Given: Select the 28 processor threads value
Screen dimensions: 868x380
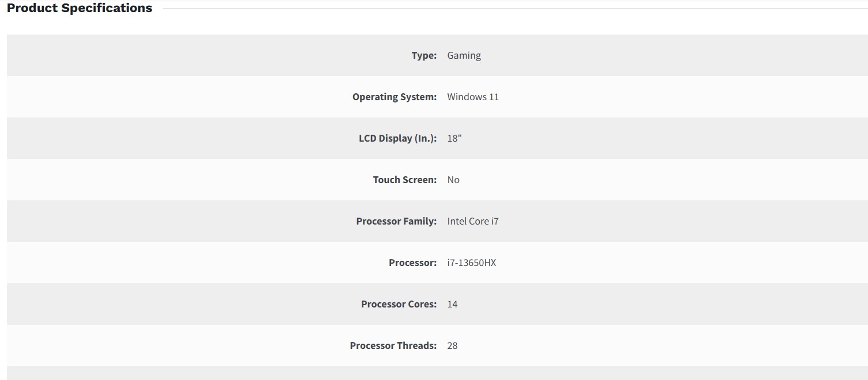Looking at the screenshot, I should pyautogui.click(x=452, y=345).
